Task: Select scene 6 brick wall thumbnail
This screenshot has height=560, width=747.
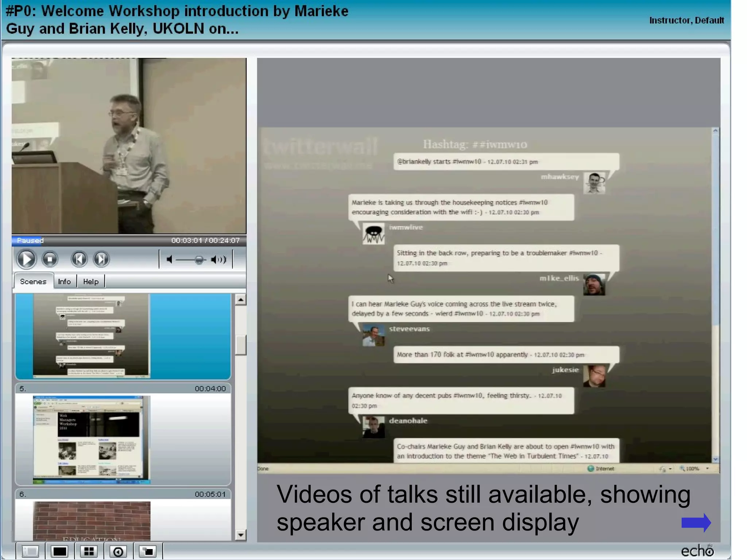Action: [91, 520]
